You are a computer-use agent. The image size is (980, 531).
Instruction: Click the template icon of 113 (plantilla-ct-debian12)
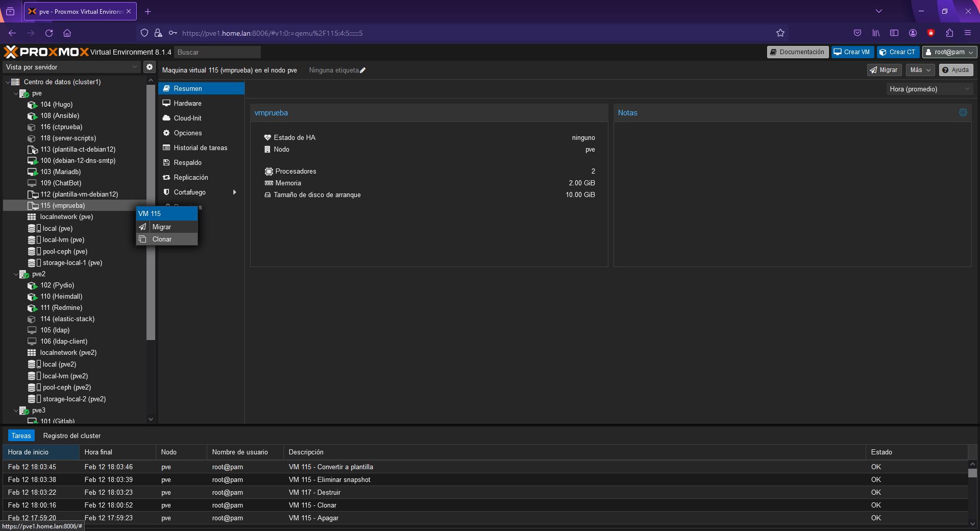(32, 150)
